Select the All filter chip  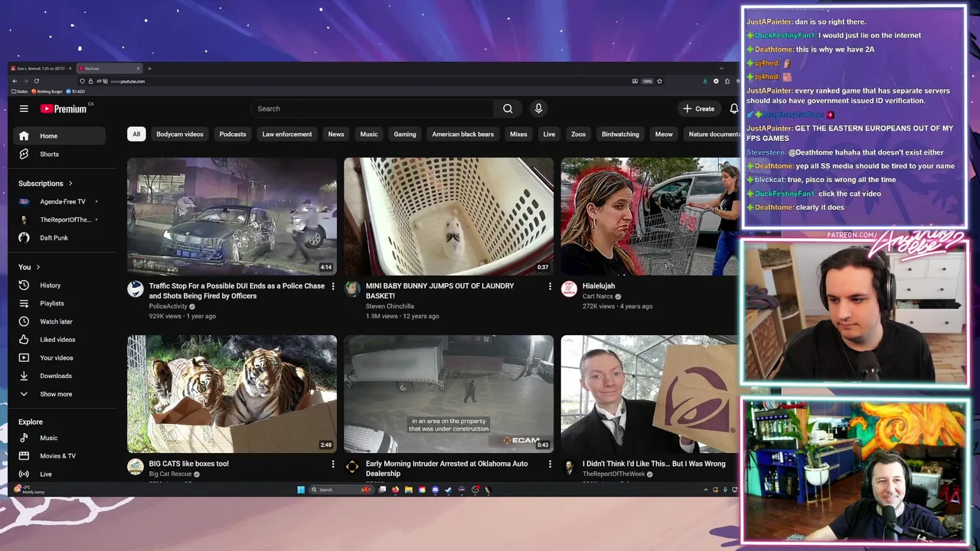136,134
